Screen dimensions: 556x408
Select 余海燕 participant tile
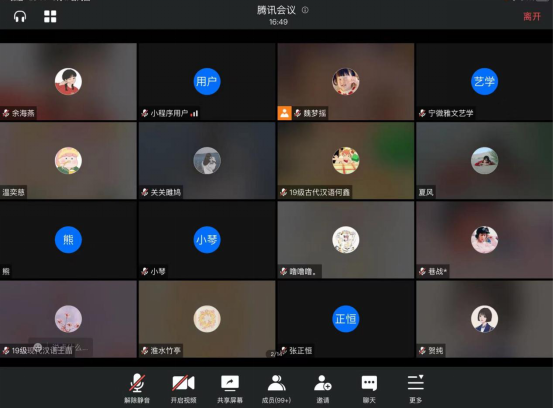point(68,82)
